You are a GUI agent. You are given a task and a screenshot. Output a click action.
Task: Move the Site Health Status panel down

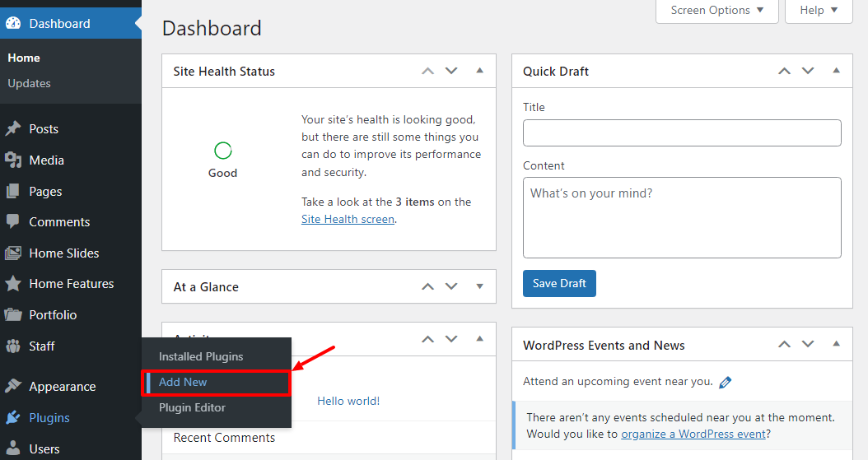click(451, 71)
